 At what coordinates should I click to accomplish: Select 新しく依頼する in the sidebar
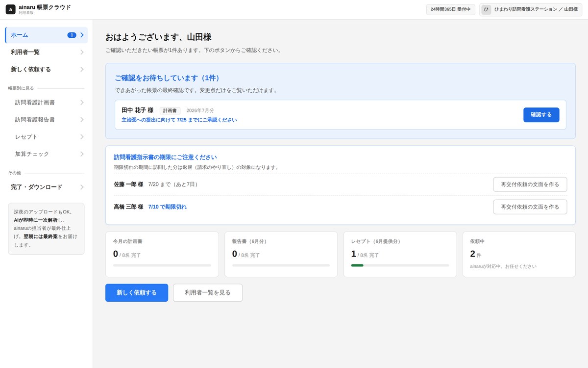pyautogui.click(x=47, y=69)
